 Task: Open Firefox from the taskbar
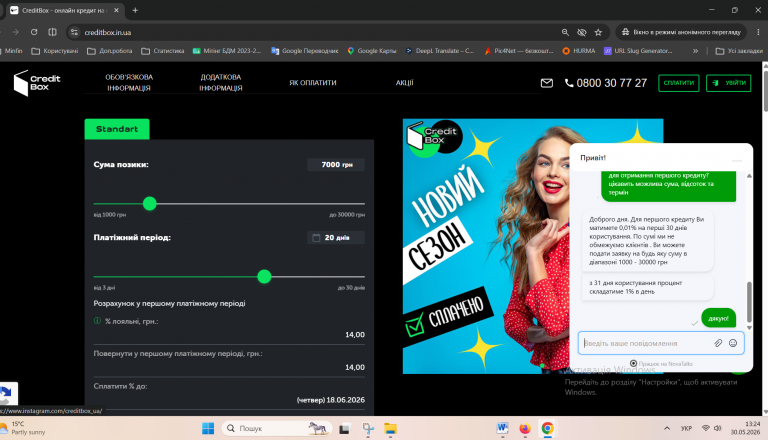525,429
